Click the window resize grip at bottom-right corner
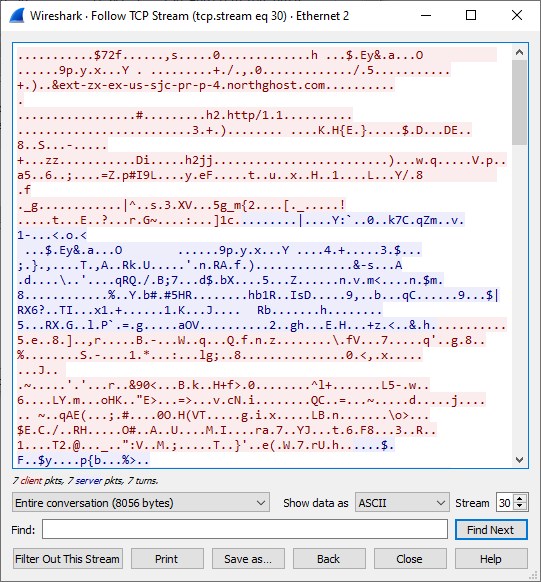The height and width of the screenshot is (582, 541). 533,575
